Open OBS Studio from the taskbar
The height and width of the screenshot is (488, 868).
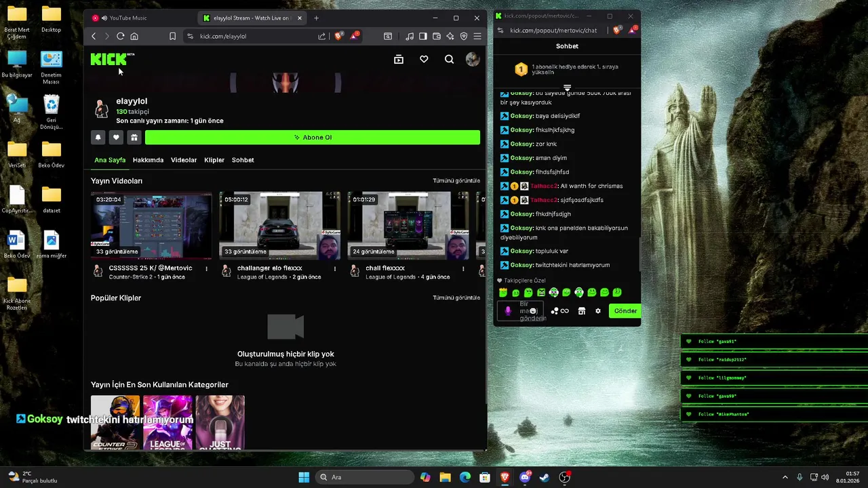[x=564, y=477]
